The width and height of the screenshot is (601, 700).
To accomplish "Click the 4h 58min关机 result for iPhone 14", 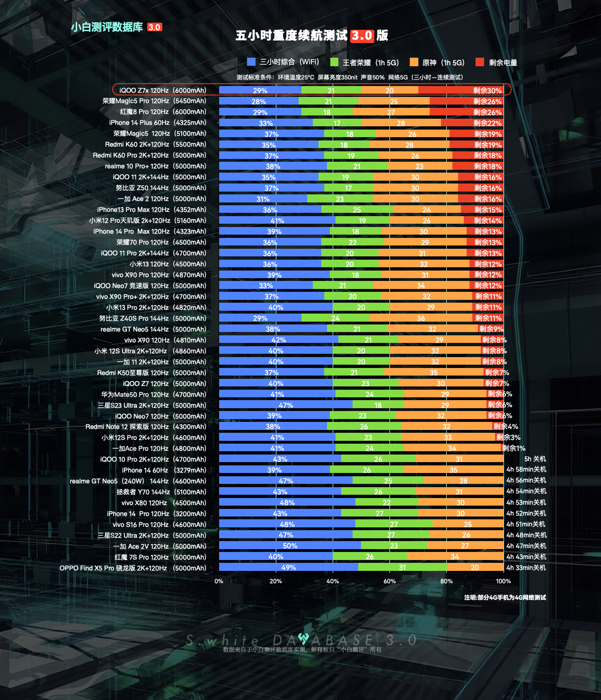I will pyautogui.click(x=526, y=469).
